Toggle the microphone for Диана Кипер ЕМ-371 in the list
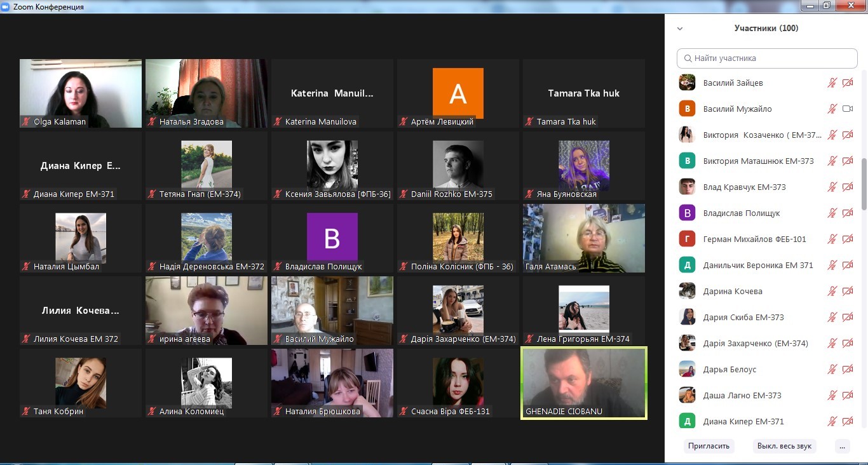The height and width of the screenshot is (465, 868). click(832, 421)
